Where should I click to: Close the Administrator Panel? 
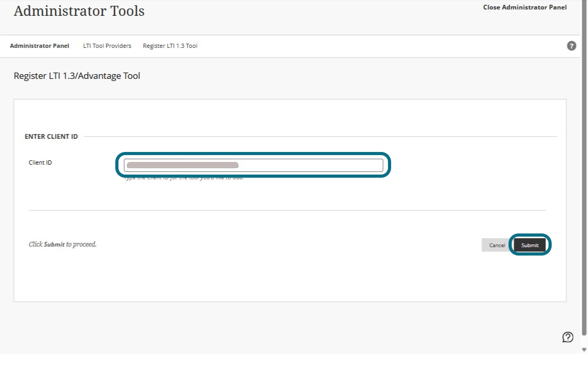click(525, 7)
